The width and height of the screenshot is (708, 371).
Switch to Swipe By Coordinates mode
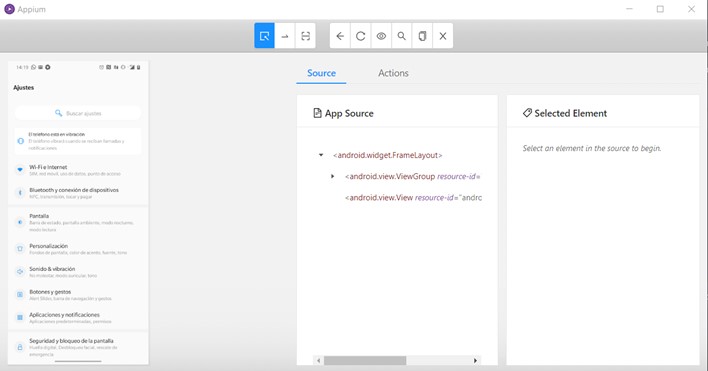coord(285,36)
